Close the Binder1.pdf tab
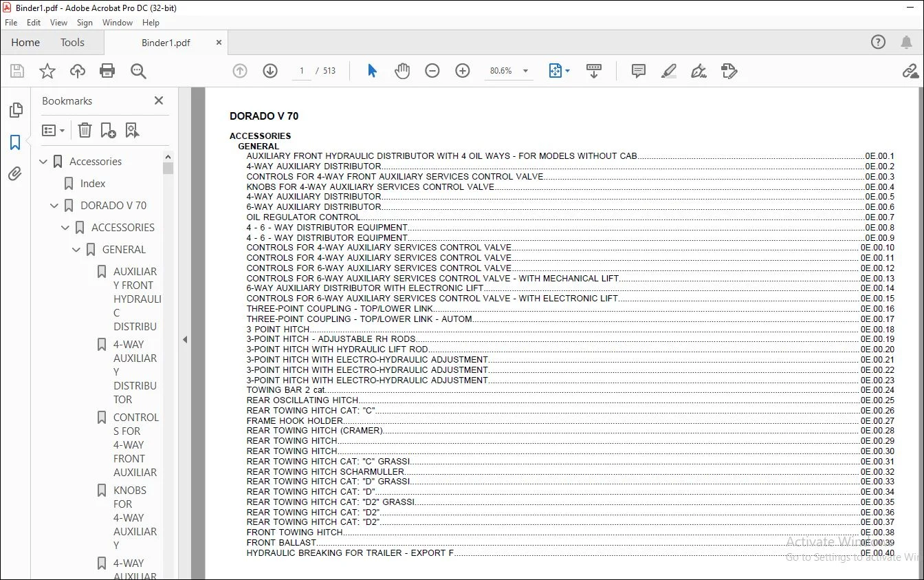The image size is (924, 580). 219,43
